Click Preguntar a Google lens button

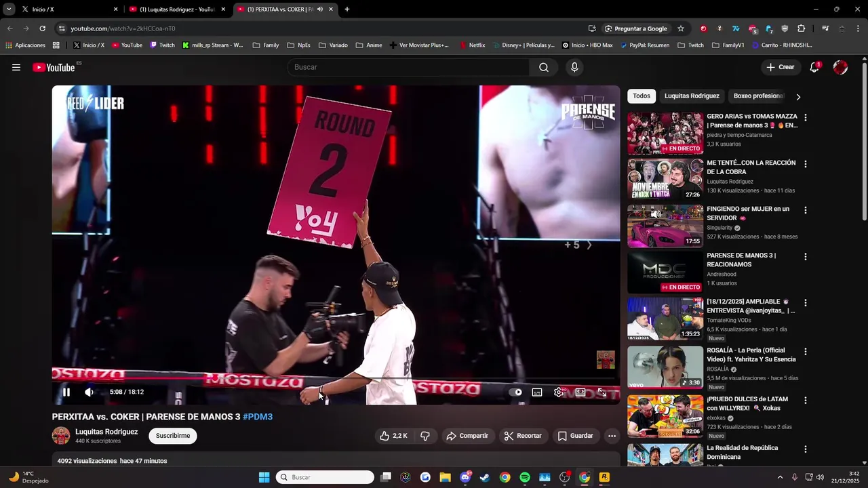pos(636,28)
